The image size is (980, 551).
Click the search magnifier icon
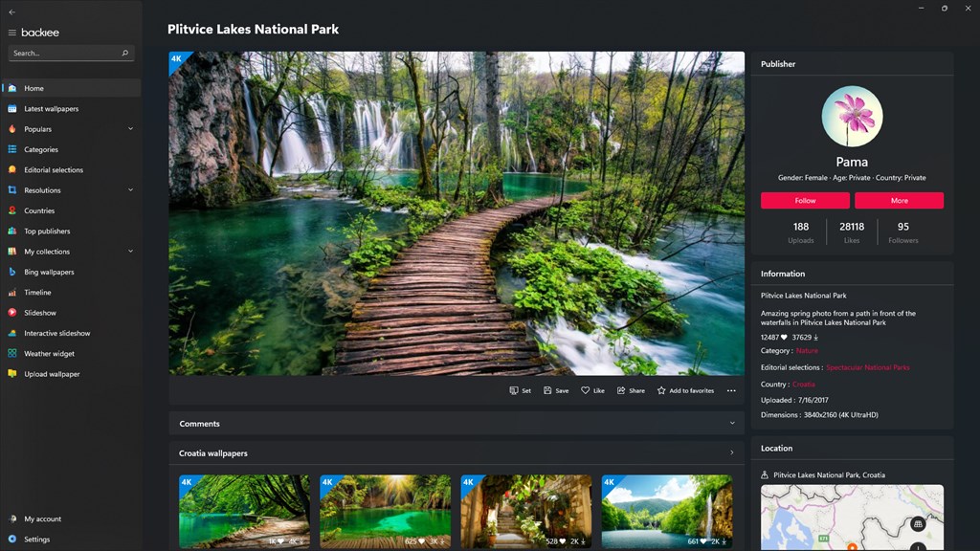[125, 54]
